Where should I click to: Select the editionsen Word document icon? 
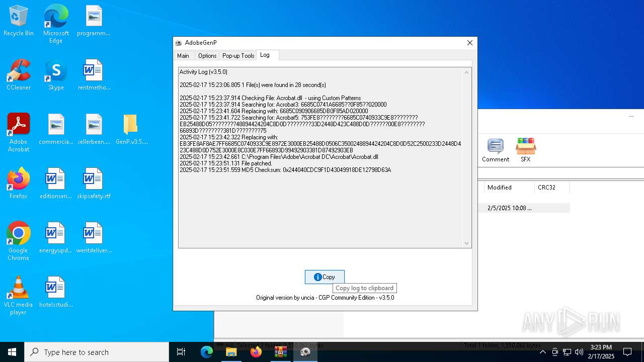click(56, 184)
